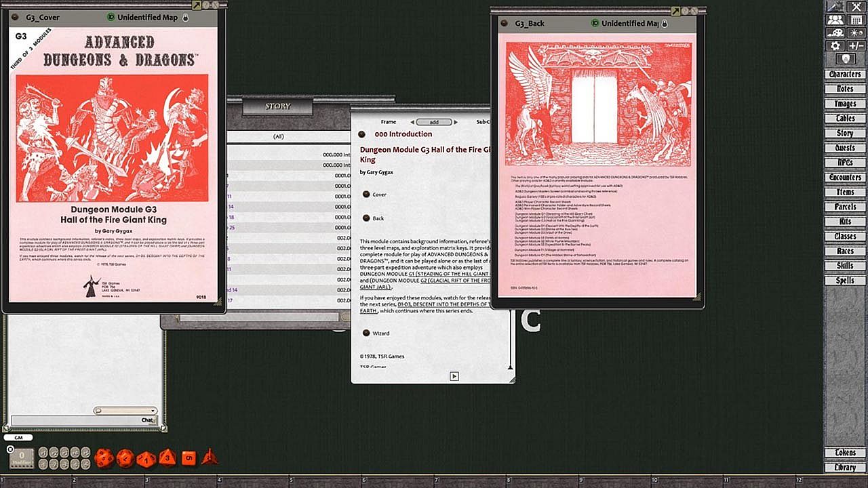The height and width of the screenshot is (488, 868).
Task: Open the Images sidebar button
Action: click(844, 104)
